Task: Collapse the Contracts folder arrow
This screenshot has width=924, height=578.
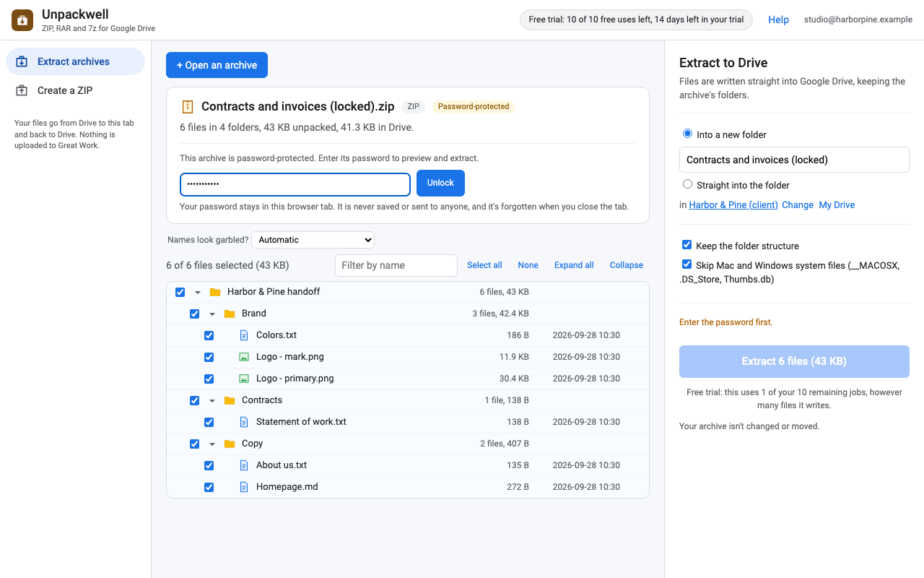Action: pos(212,400)
